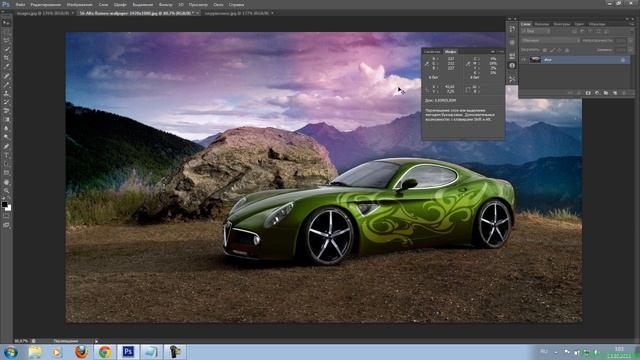This screenshot has width=640, height=360.
Task: Delete layer trash icon
Action: [624, 93]
